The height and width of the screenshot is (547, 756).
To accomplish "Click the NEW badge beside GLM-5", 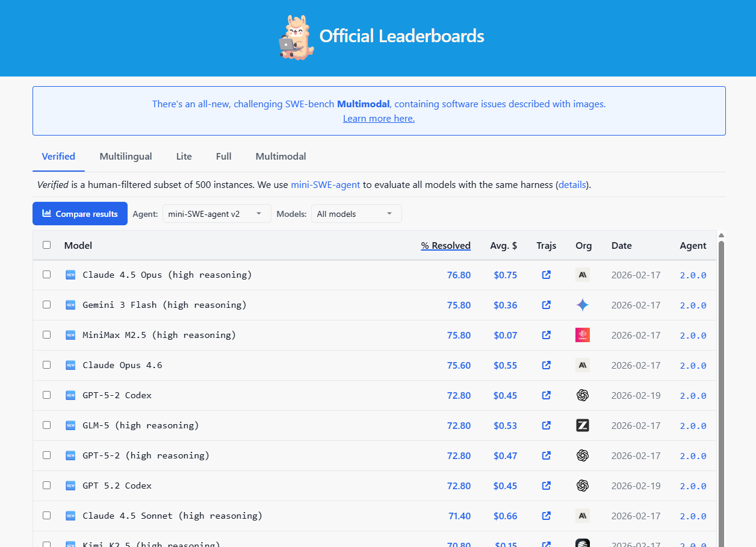I will [70, 425].
